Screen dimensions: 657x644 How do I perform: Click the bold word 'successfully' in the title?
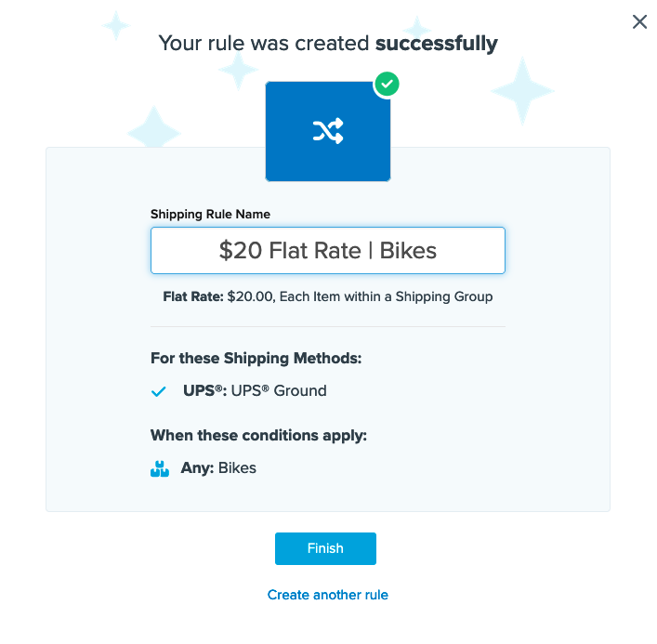(436, 43)
